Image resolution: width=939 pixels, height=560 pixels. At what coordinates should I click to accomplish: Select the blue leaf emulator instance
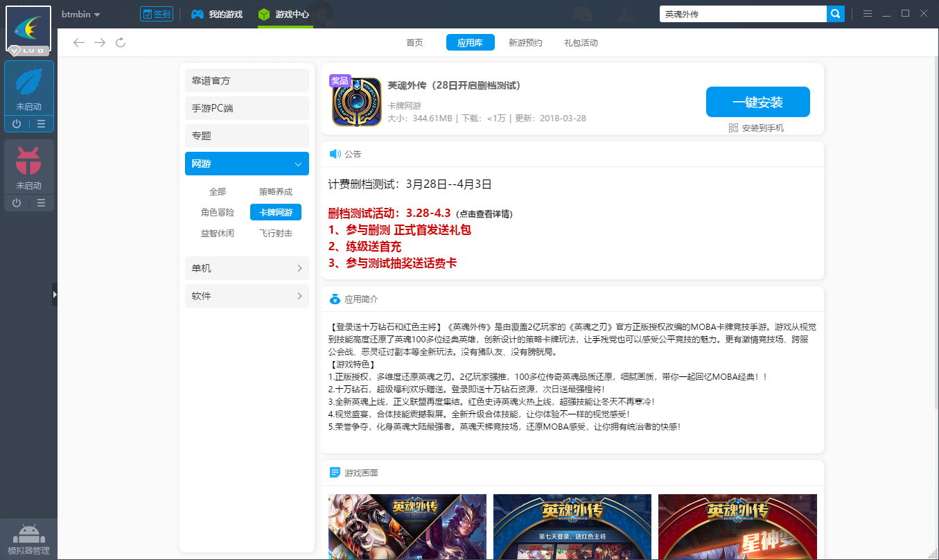(x=29, y=88)
